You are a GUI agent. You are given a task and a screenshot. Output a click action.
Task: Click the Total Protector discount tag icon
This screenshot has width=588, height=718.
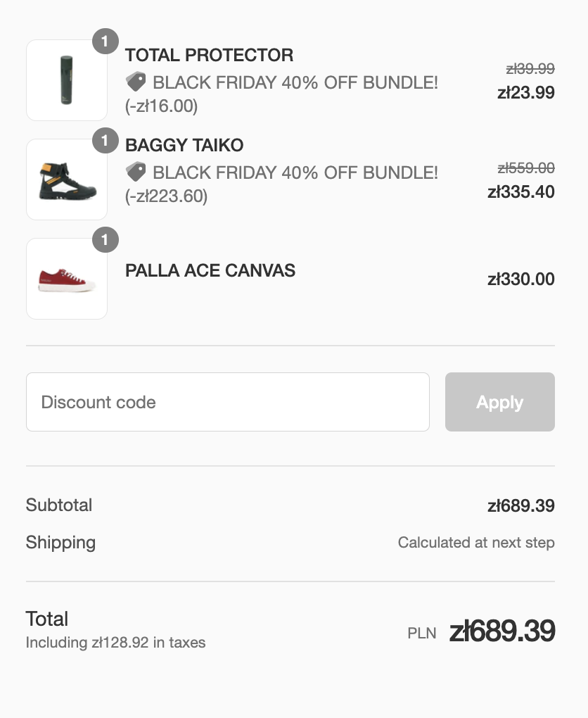pos(136,82)
